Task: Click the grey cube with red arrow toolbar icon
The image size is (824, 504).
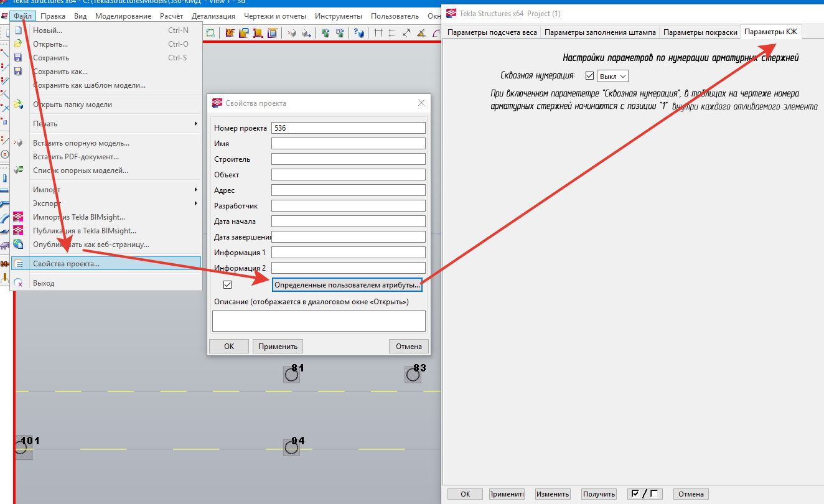Action: pyautogui.click(x=293, y=33)
